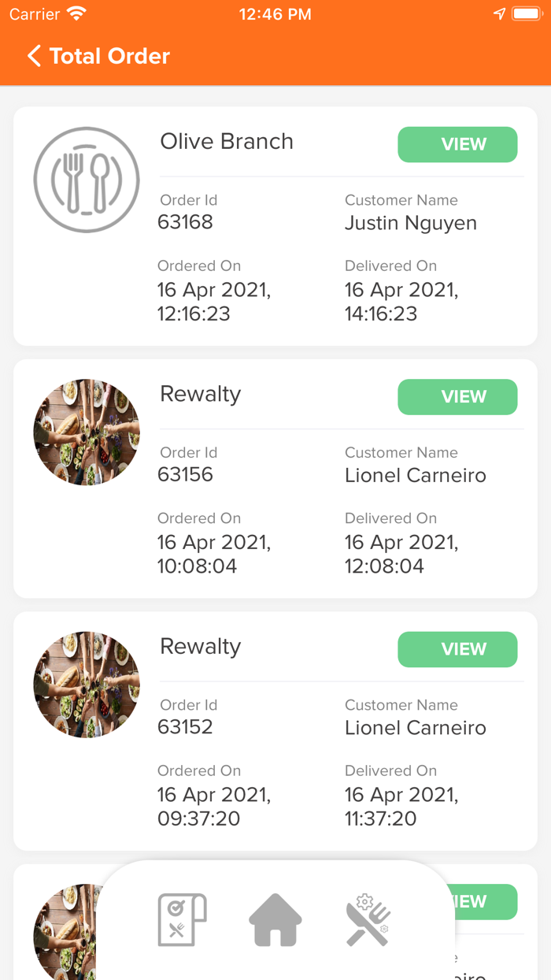View order 63168 from Olive Branch

point(457,144)
